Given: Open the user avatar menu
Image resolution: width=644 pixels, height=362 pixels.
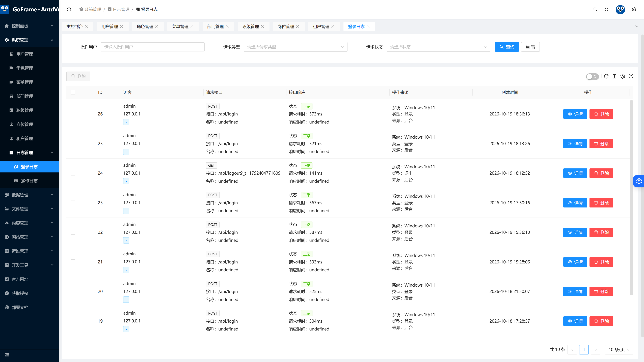Looking at the screenshot, I should click(x=620, y=10).
